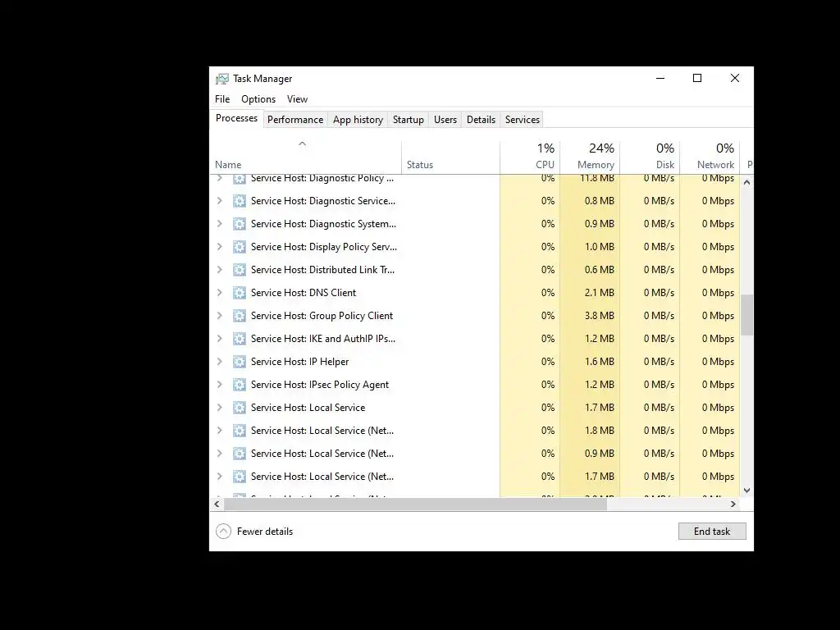The image size is (840, 630).
Task: Open the File menu
Action: (222, 99)
